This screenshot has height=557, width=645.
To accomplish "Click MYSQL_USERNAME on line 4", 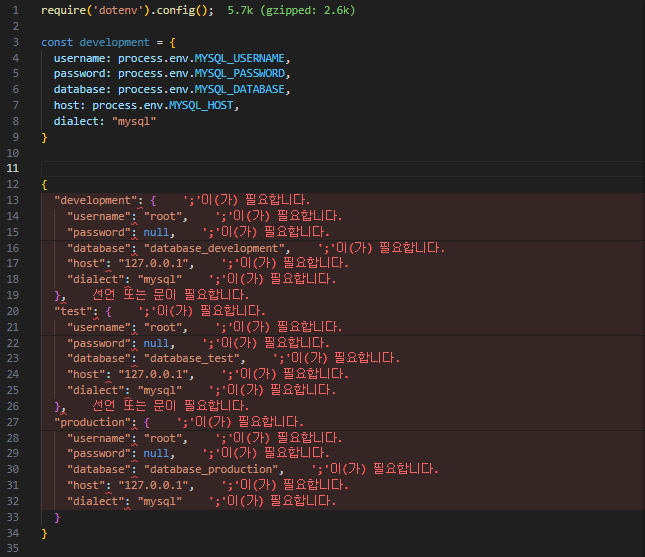I will click(239, 58).
